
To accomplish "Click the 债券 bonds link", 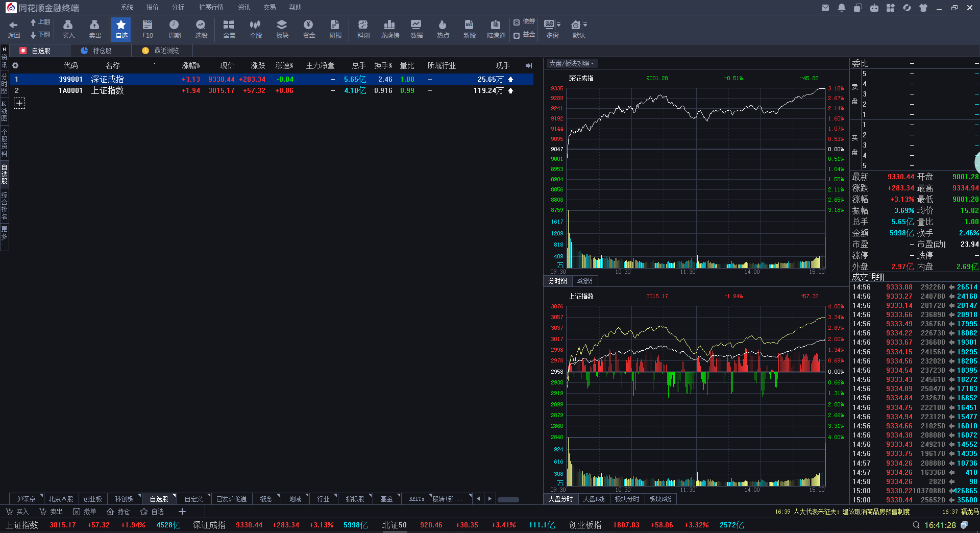I will tap(524, 22).
